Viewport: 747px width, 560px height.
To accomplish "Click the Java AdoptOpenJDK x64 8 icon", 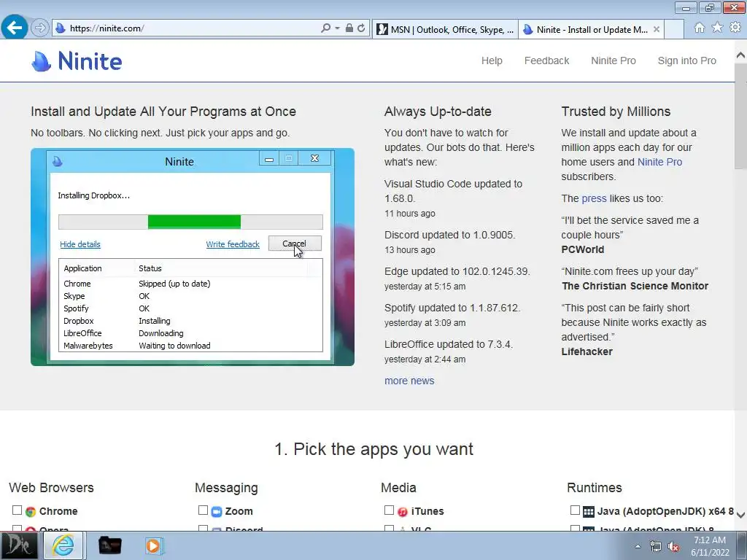I will pos(589,511).
